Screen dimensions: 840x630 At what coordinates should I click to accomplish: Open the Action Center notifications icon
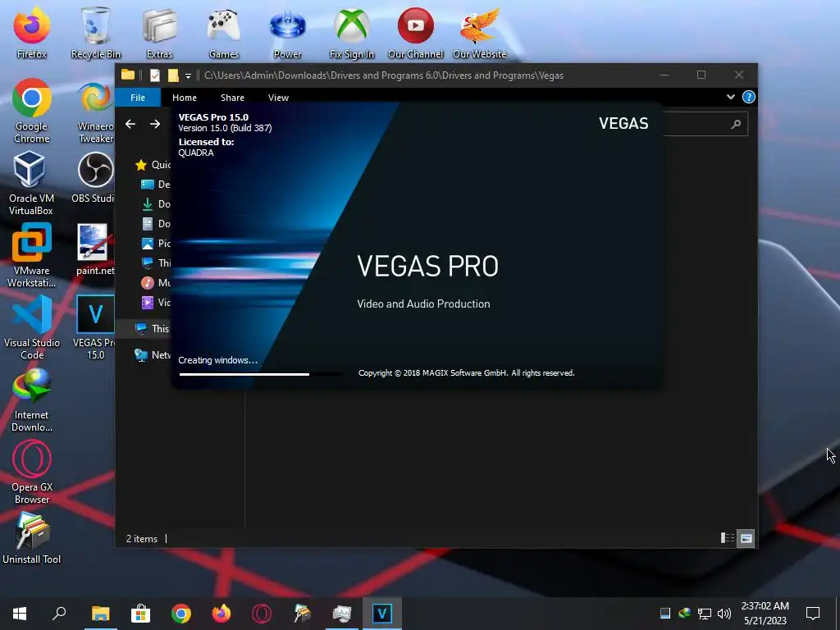pyautogui.click(x=813, y=614)
